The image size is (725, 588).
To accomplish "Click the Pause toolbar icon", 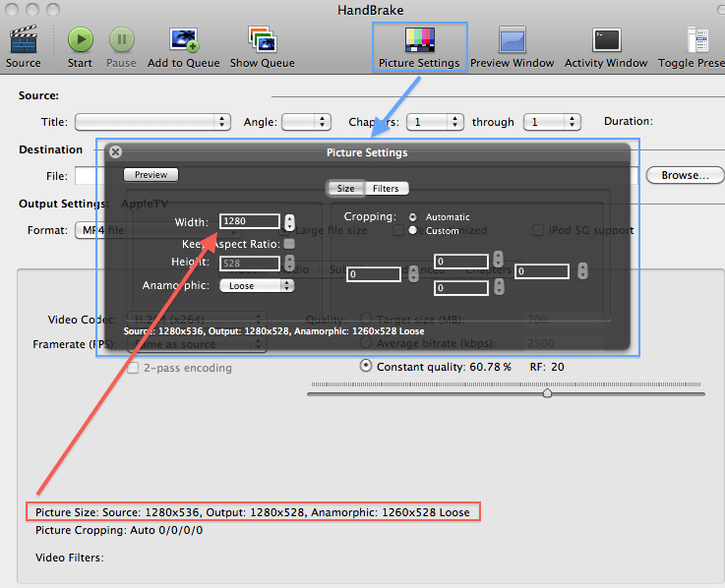I will tap(122, 39).
